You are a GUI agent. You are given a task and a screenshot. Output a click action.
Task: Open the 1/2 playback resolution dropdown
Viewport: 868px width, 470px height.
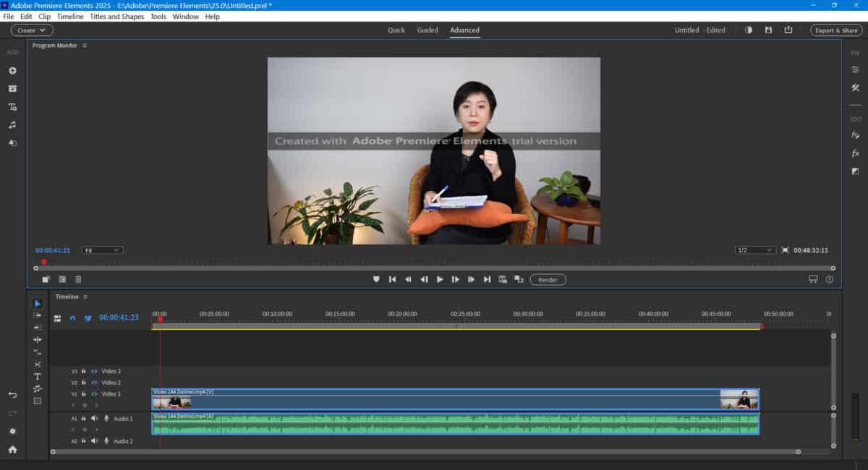pos(755,250)
